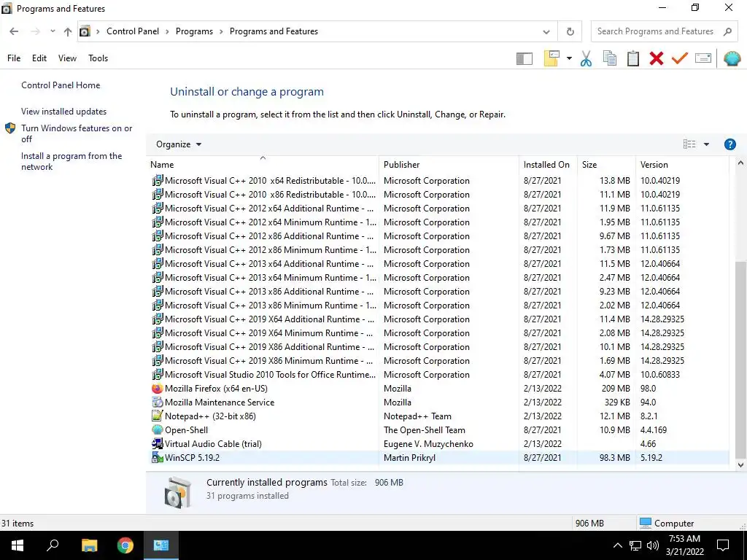Select the Virtual Audio Cable (trial) icon
The width and height of the screenshot is (747, 560).
click(158, 444)
